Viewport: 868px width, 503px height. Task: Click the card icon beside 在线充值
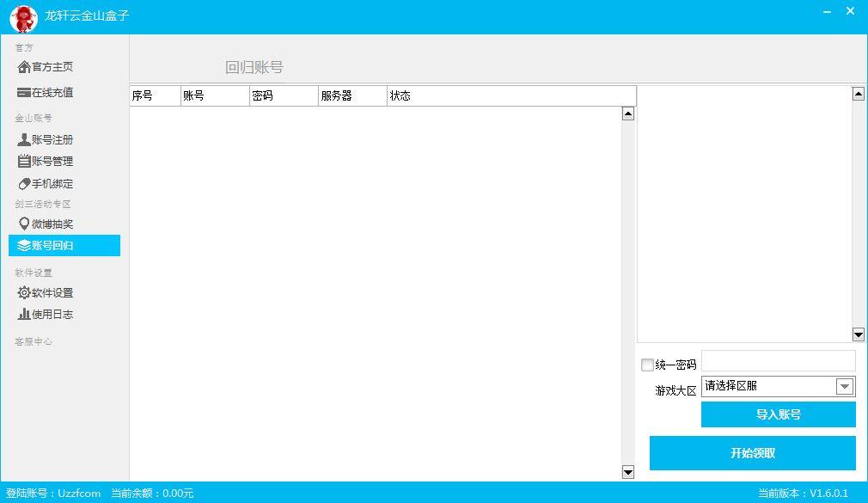point(24,93)
